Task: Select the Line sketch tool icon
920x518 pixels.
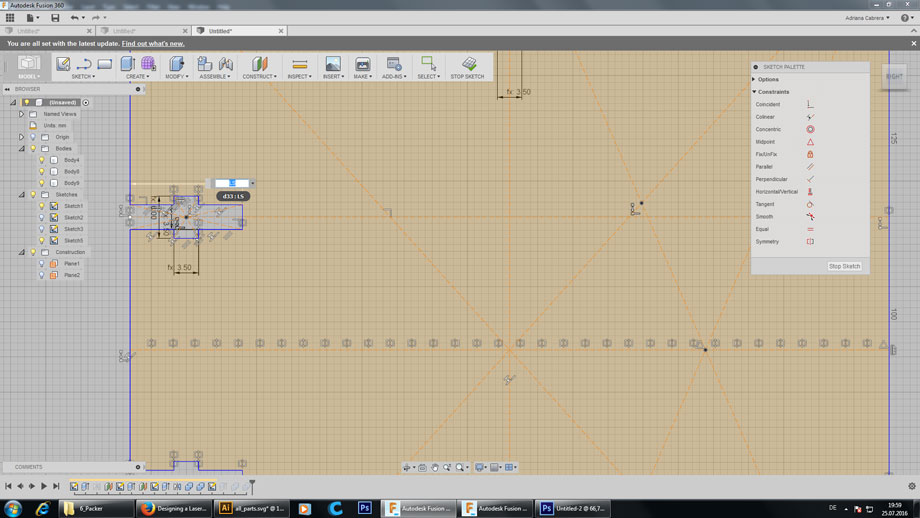Action: click(84, 63)
